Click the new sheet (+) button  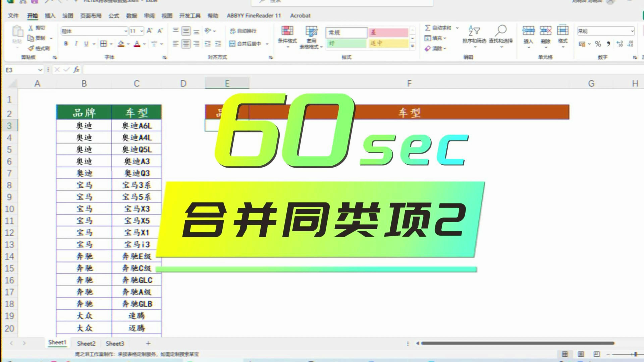click(148, 343)
